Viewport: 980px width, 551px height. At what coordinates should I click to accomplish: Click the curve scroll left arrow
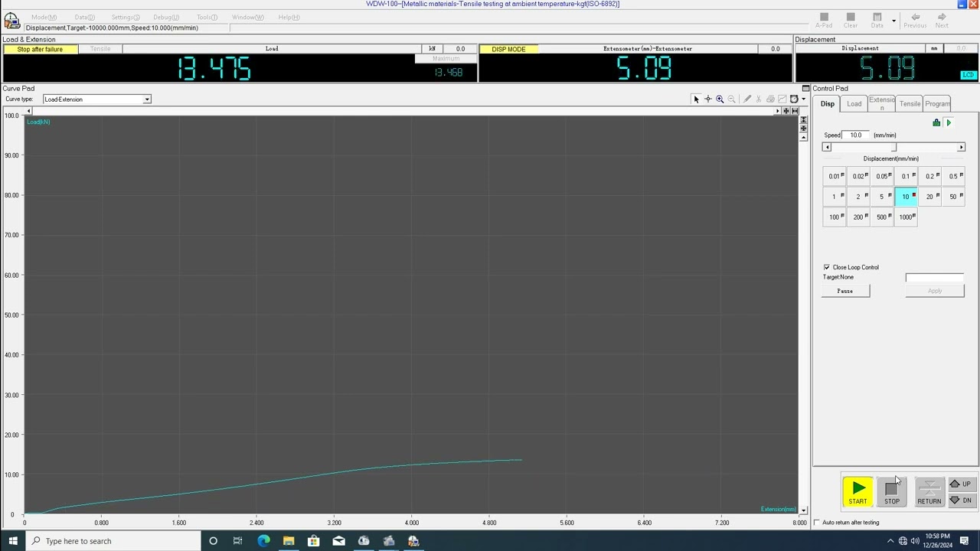(29, 111)
